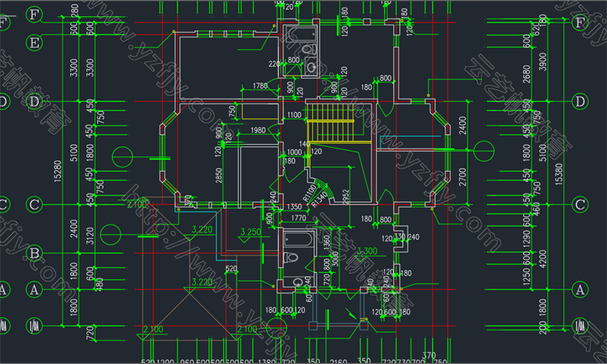Click the 4200 dimension value
This screenshot has height=364, width=607.
tap(542, 259)
